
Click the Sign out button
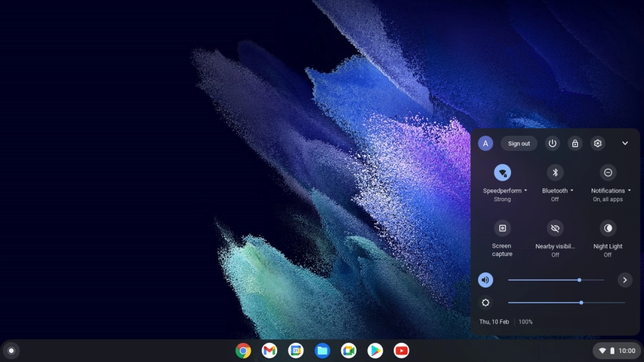coord(519,143)
